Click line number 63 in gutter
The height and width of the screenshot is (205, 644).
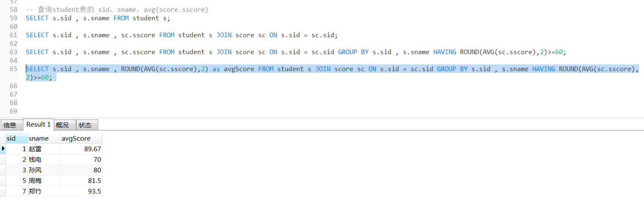click(x=13, y=52)
